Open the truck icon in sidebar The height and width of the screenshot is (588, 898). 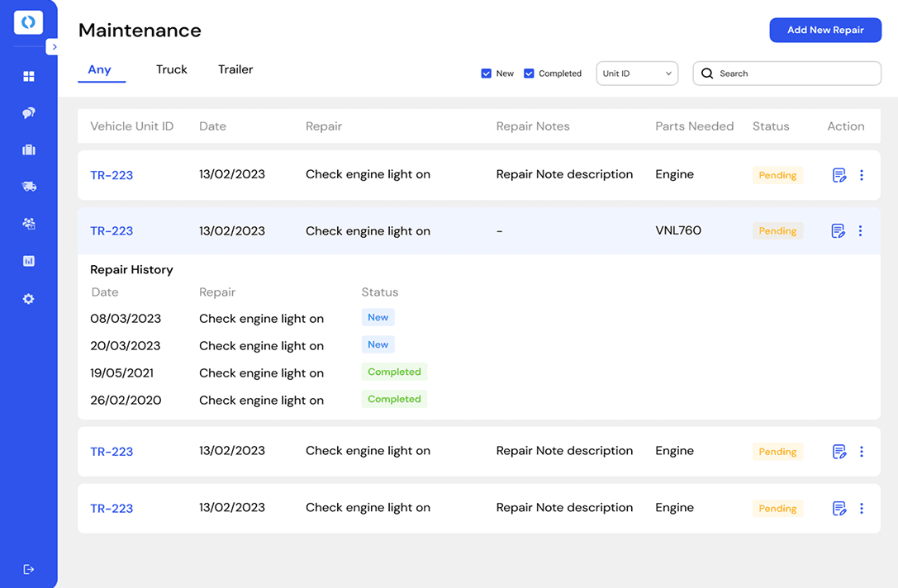[x=29, y=187]
